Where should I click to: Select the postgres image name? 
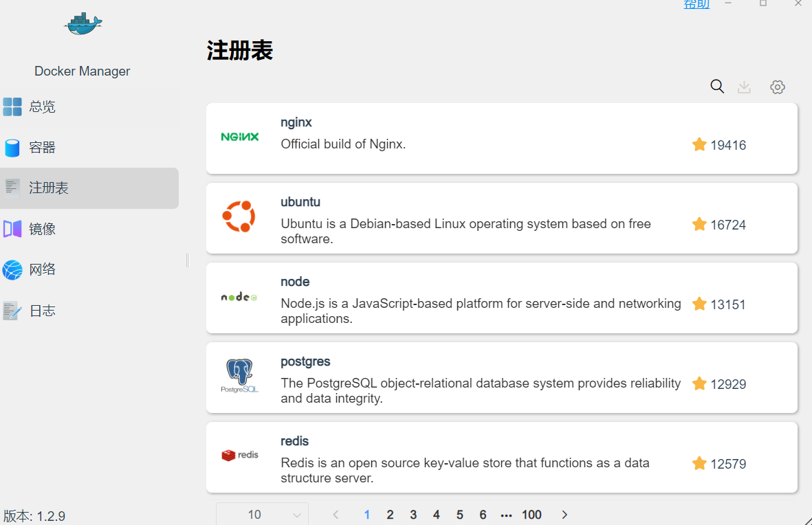click(305, 362)
